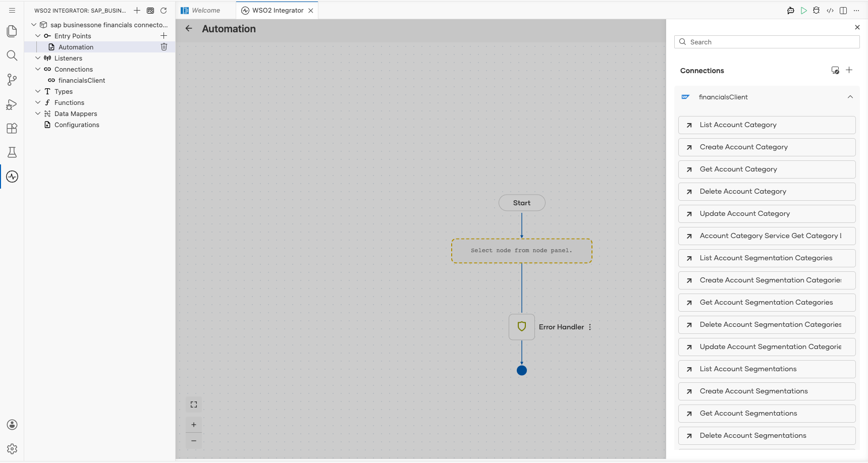The height and width of the screenshot is (463, 868).
Task: Add List Account Category action
Action: (x=767, y=125)
